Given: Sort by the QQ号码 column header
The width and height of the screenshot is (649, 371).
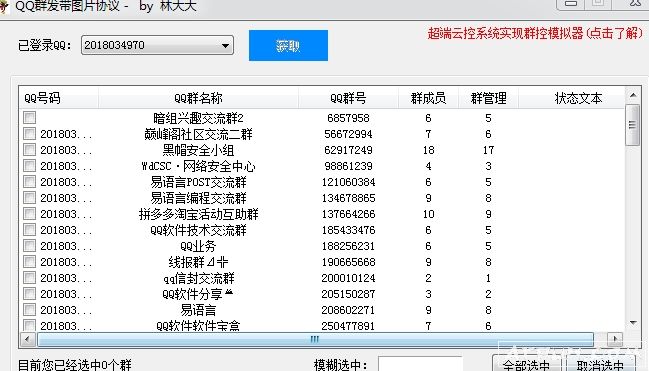Looking at the screenshot, I should click(x=58, y=98).
